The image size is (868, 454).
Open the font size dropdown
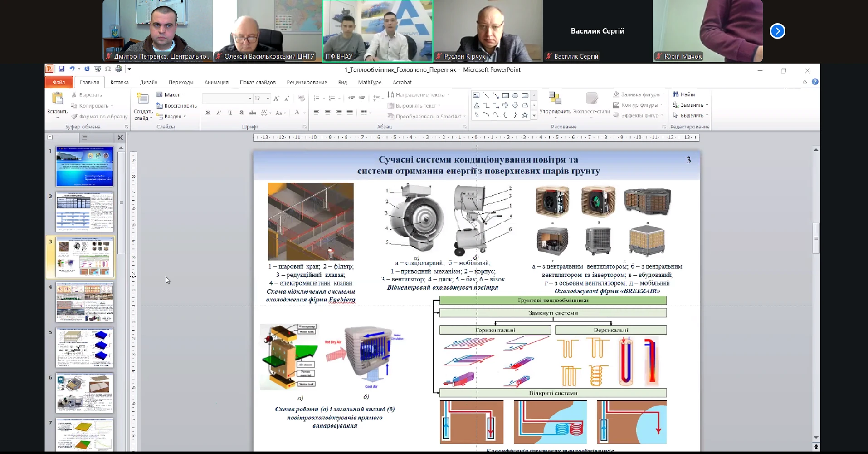coord(268,99)
